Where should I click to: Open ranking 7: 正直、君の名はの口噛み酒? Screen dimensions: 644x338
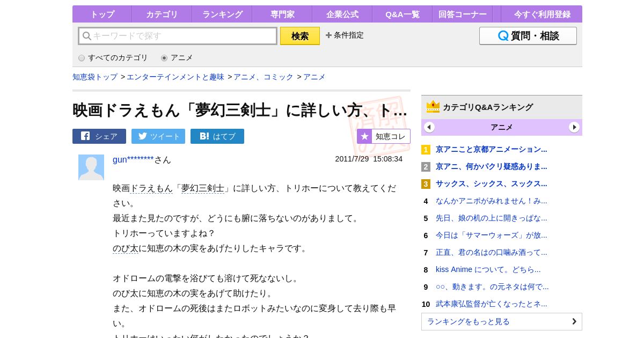[x=492, y=252]
